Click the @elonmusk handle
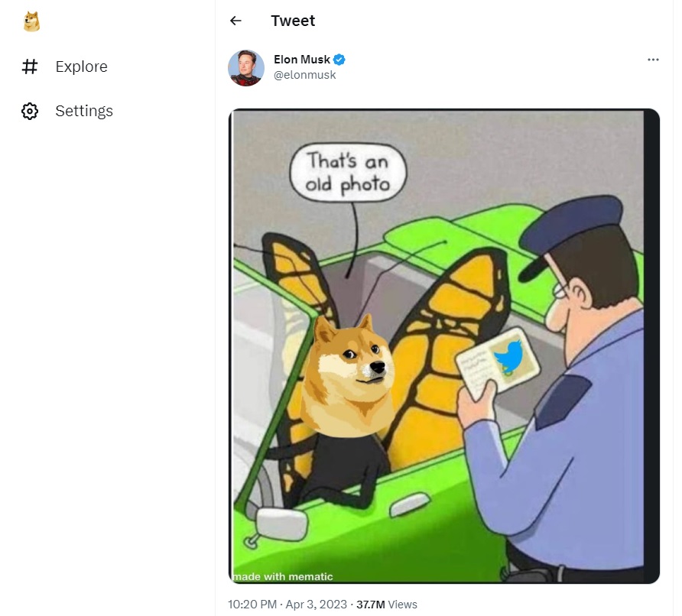The height and width of the screenshot is (616, 682). (305, 75)
